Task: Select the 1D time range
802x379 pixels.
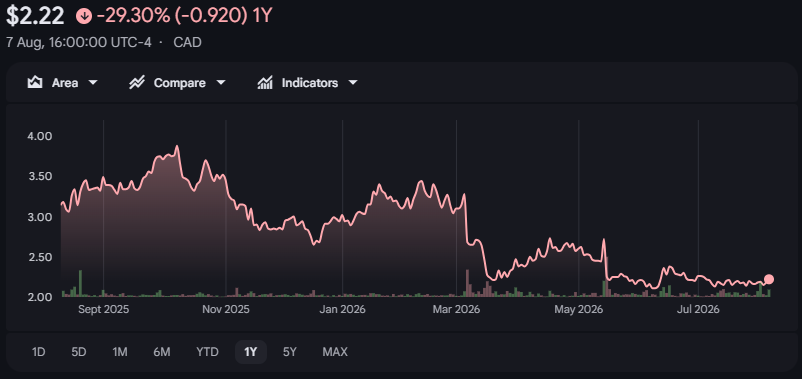Action: pyautogui.click(x=38, y=352)
